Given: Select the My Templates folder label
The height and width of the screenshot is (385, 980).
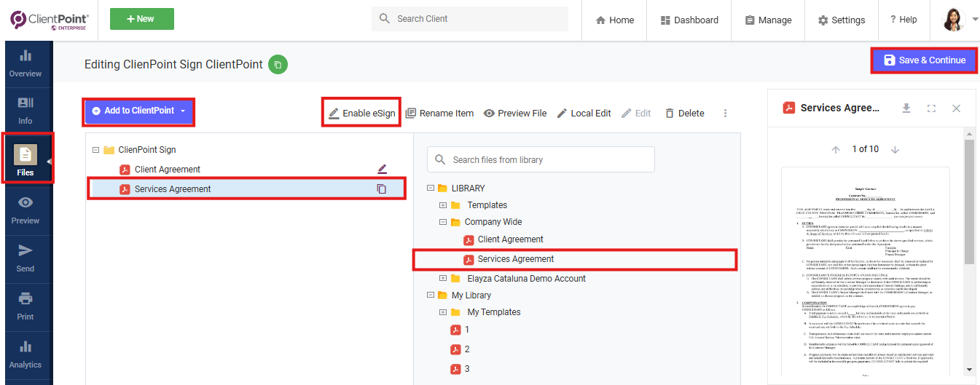Looking at the screenshot, I should click(494, 312).
